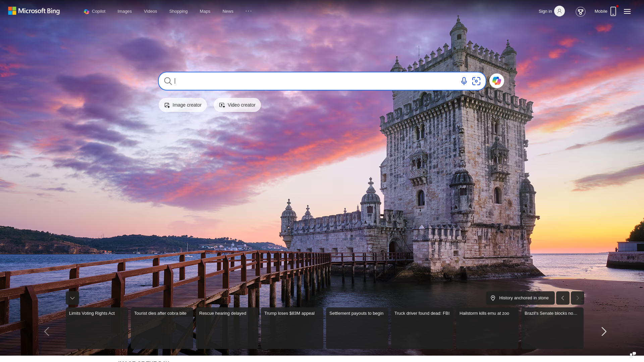Screen dimensions: 644x362
Task: Open the Limits Voting Rights Act story
Action: pos(97,328)
